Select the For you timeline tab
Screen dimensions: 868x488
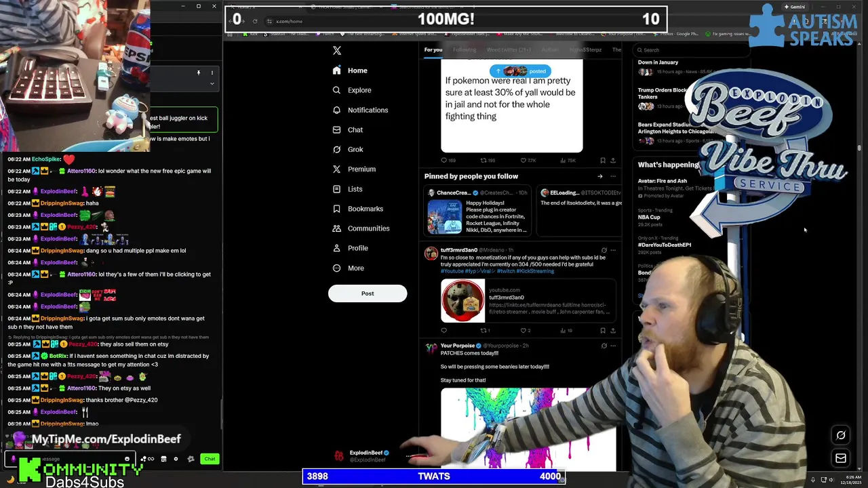click(433, 49)
